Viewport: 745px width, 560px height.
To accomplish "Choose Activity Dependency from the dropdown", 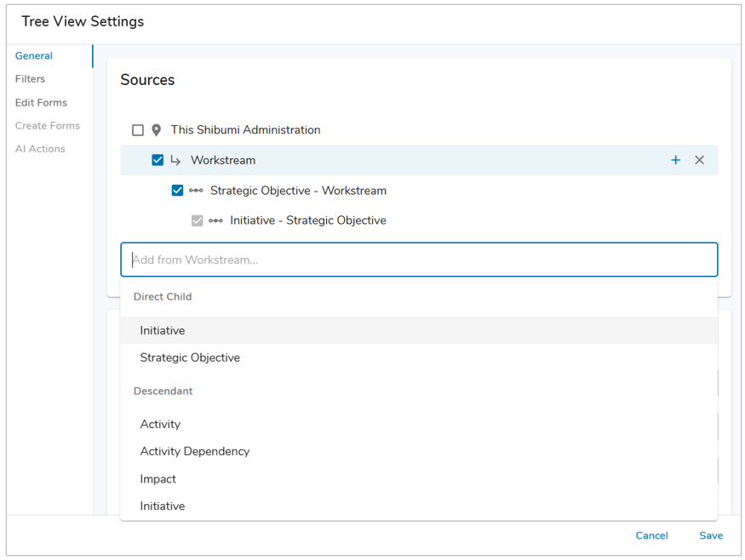I will pos(195,451).
